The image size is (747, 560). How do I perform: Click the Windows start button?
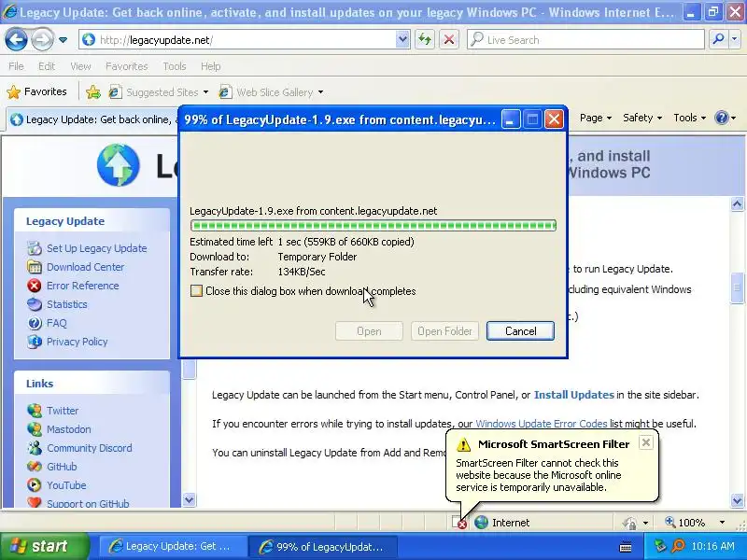[45, 546]
